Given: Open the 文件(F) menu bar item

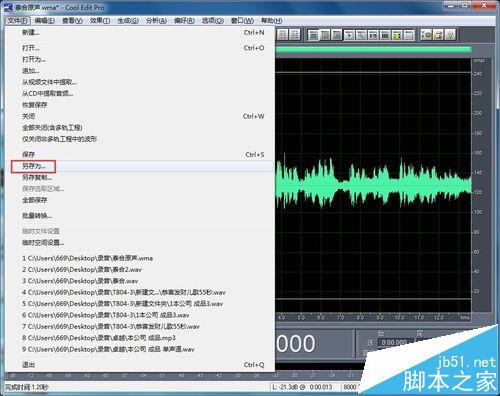Looking at the screenshot, I should click(18, 21).
